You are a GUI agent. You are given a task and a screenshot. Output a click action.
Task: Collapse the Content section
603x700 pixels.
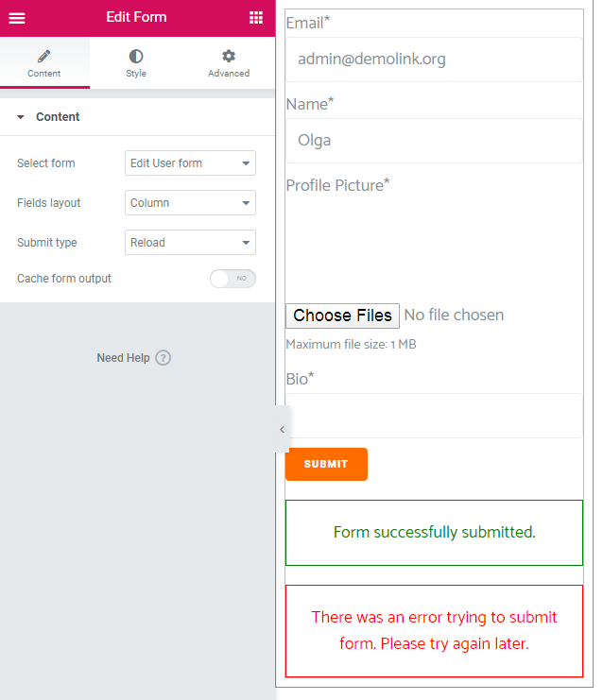(21, 117)
